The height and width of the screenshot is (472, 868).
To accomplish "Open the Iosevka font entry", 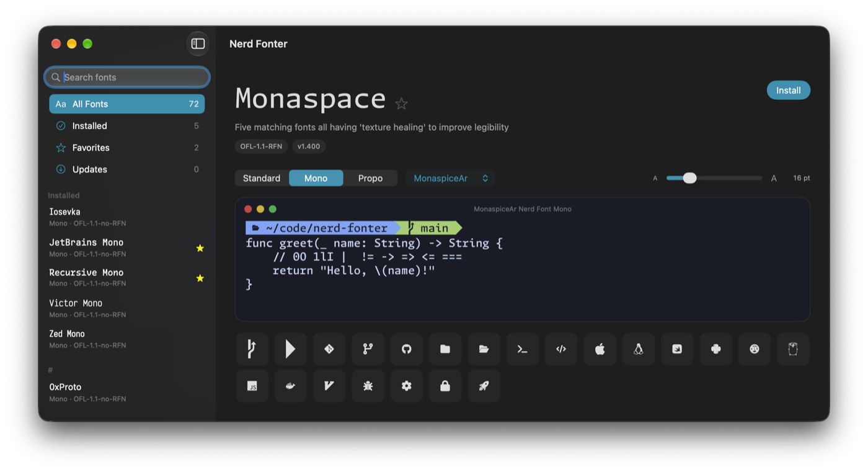I will [x=127, y=217].
